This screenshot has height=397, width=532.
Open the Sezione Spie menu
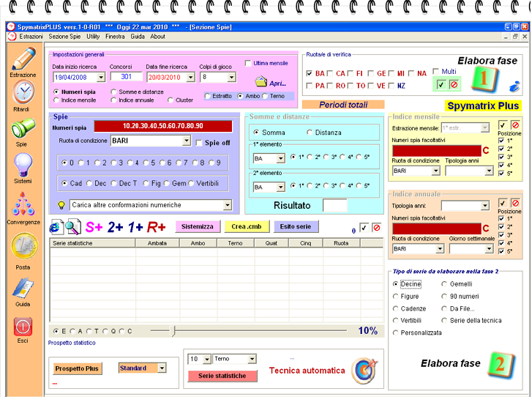pos(64,37)
